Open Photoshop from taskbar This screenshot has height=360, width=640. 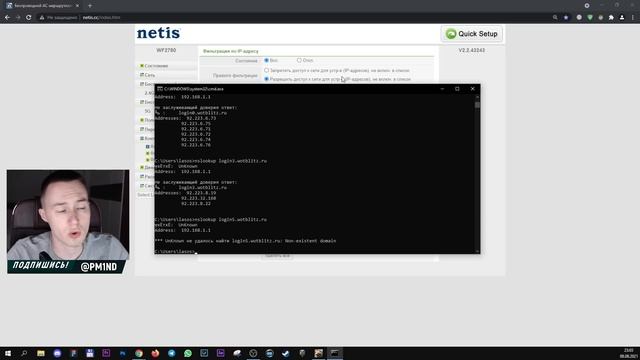[x=122, y=353]
